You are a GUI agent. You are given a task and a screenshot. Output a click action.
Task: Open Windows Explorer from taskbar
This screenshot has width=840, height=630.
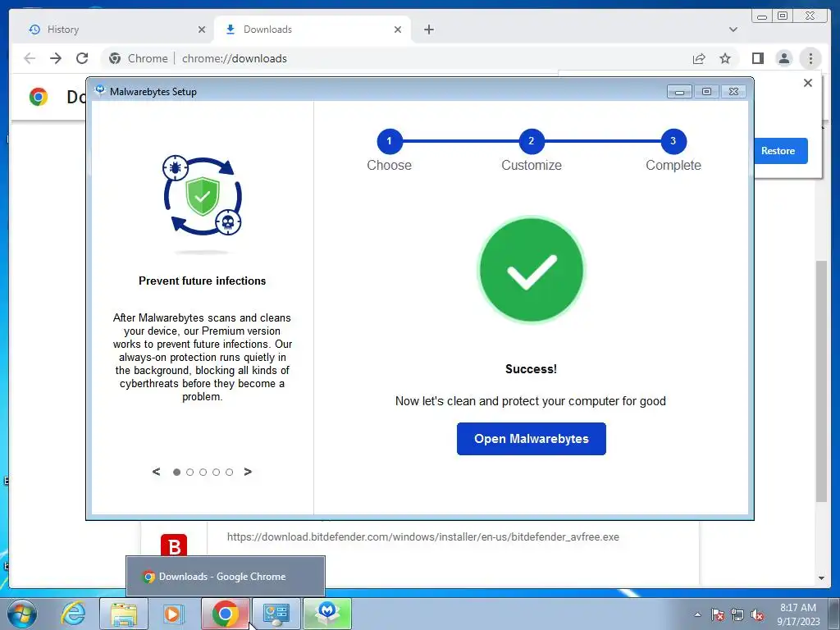click(124, 614)
